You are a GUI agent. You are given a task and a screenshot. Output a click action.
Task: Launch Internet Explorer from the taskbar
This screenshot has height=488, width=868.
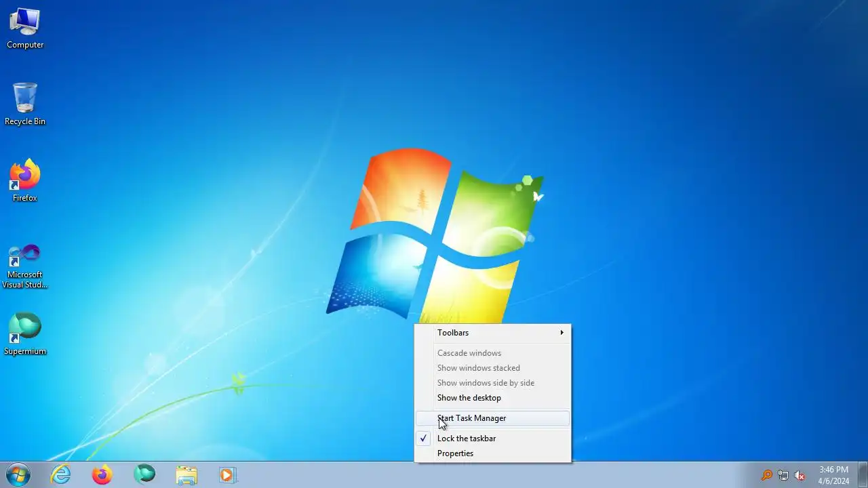(61, 474)
